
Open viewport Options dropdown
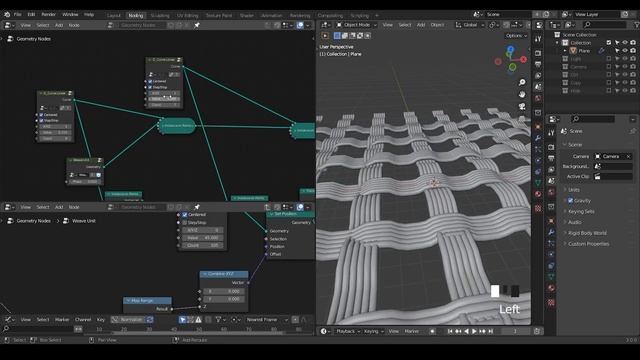(516, 36)
